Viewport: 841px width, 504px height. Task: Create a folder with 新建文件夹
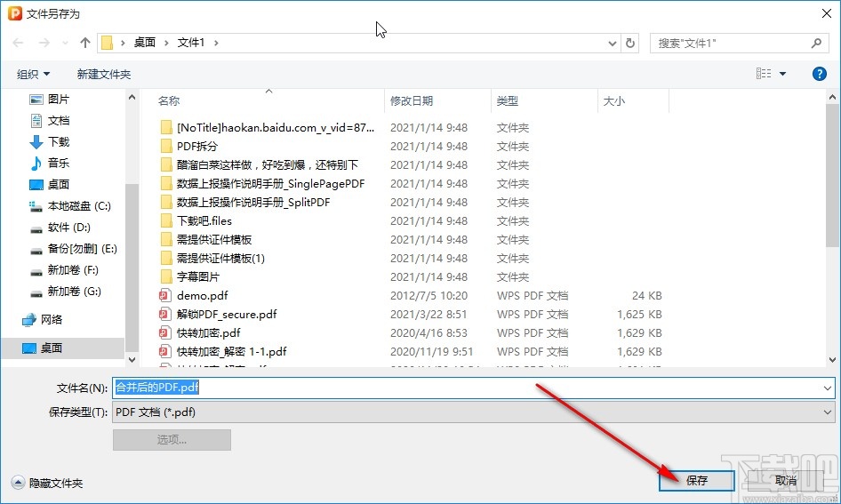point(103,74)
